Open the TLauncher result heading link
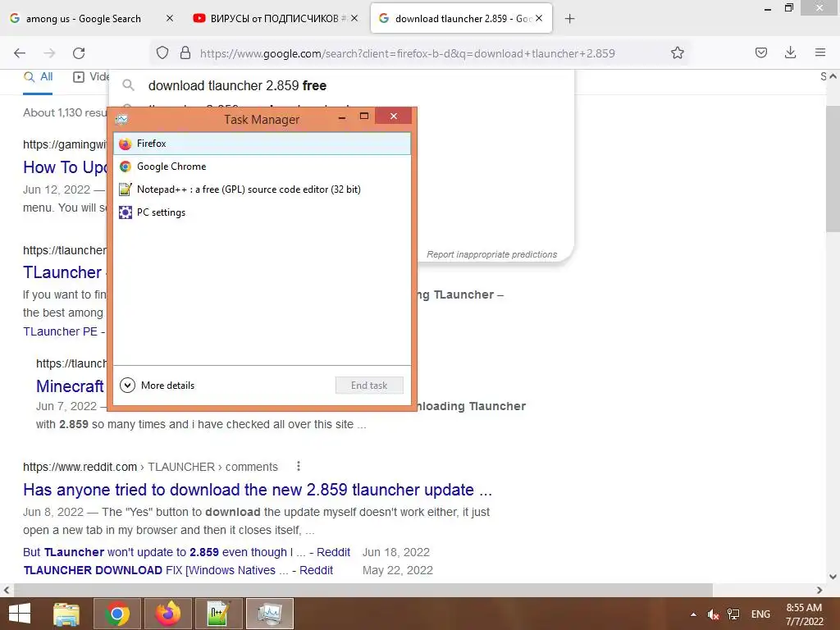The height and width of the screenshot is (630, 840). [x=62, y=272]
